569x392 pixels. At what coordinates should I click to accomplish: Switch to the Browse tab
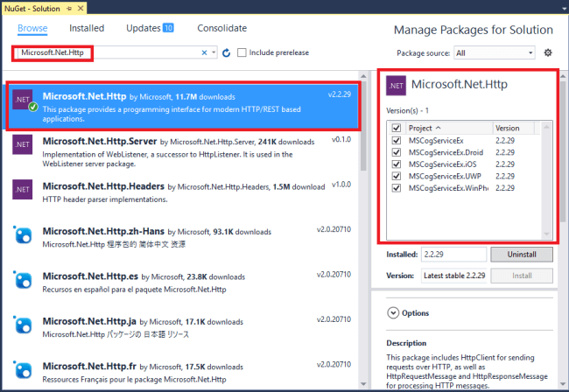point(32,28)
